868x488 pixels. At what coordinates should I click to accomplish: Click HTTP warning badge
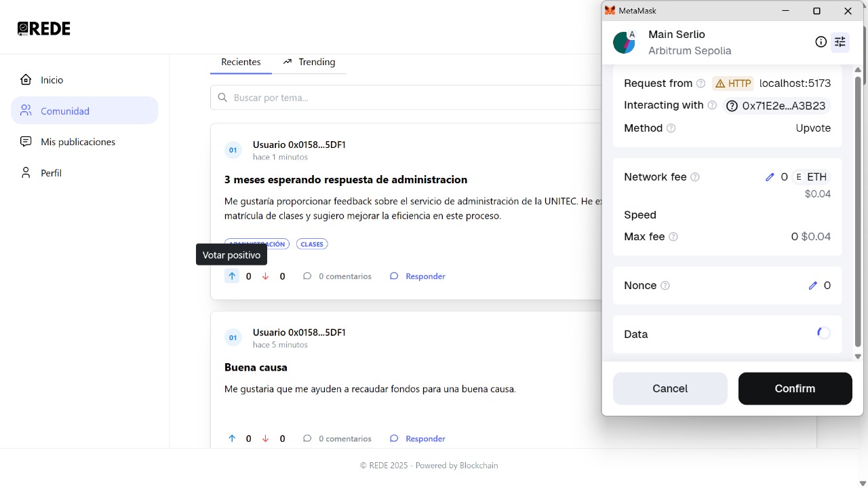tap(732, 83)
